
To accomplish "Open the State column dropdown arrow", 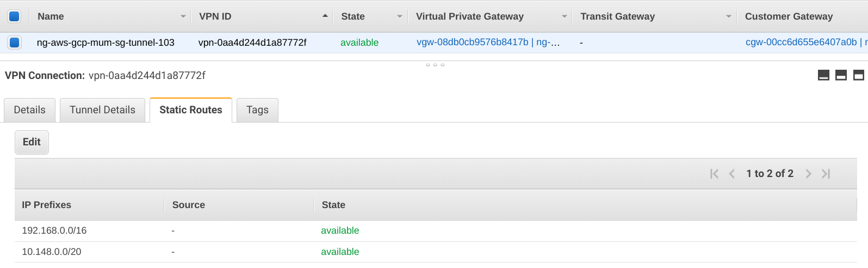I will click(x=400, y=17).
